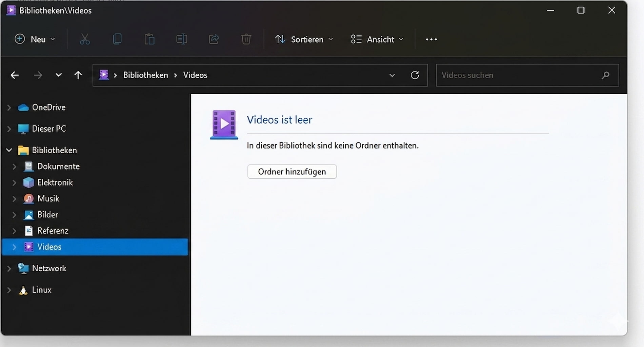Minimize the Explorer window

tap(550, 10)
